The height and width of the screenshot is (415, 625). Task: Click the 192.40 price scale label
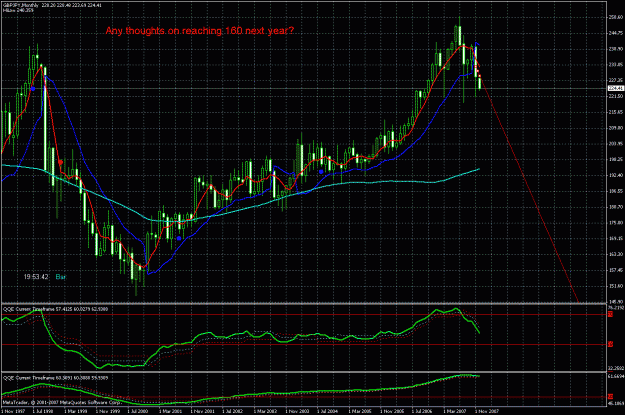(616, 175)
